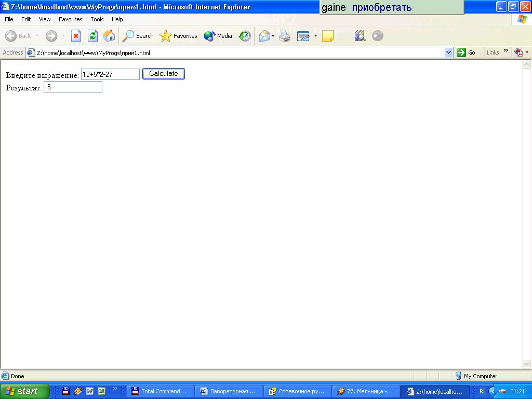Open the Favorites menu
Viewport: 532px width, 399px height.
[x=70, y=19]
